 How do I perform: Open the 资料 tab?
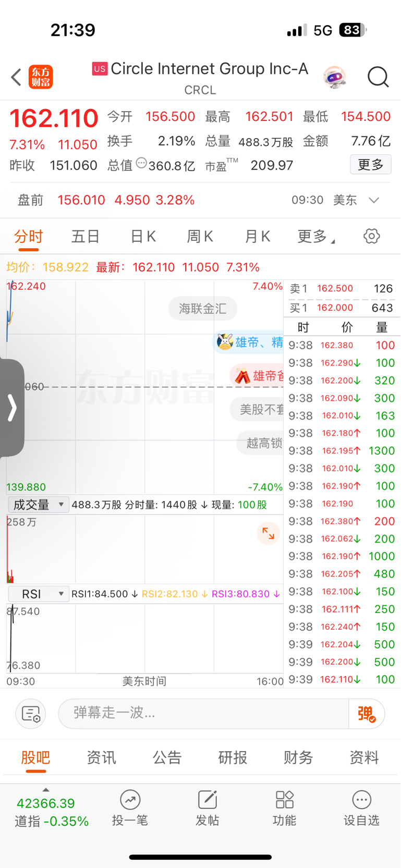pyautogui.click(x=364, y=757)
